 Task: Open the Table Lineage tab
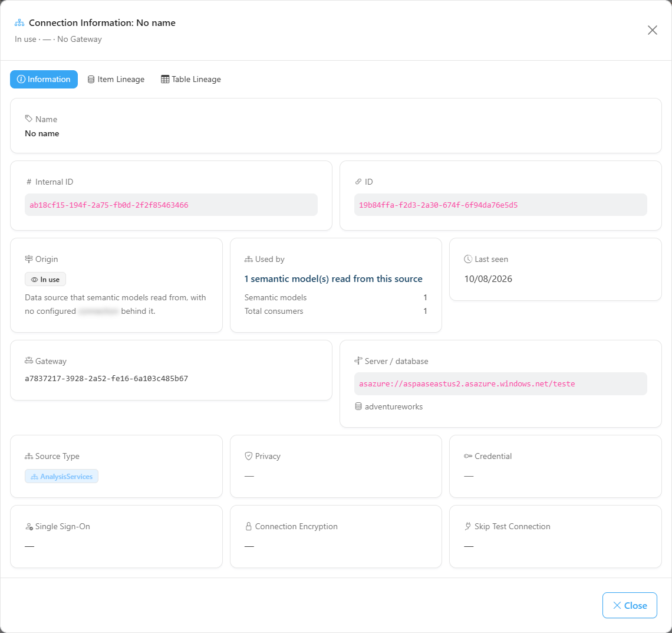(x=191, y=79)
